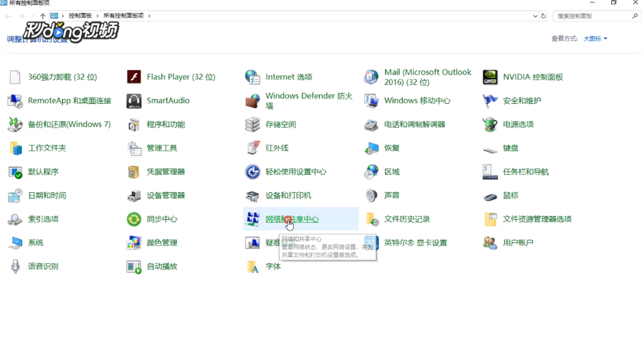
Task: Open Windows Defender 防火墙 brick wall icon
Action: [253, 100]
